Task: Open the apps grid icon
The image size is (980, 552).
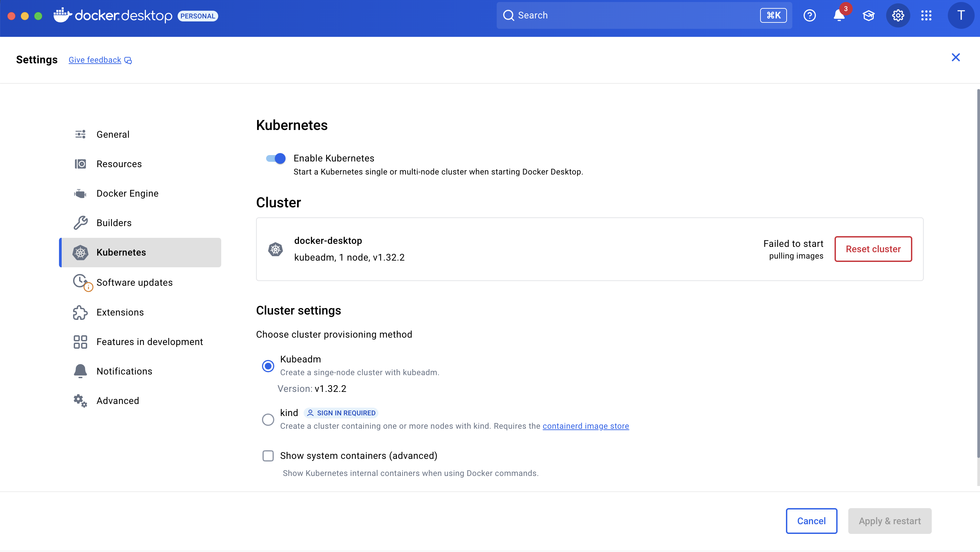Action: (926, 15)
